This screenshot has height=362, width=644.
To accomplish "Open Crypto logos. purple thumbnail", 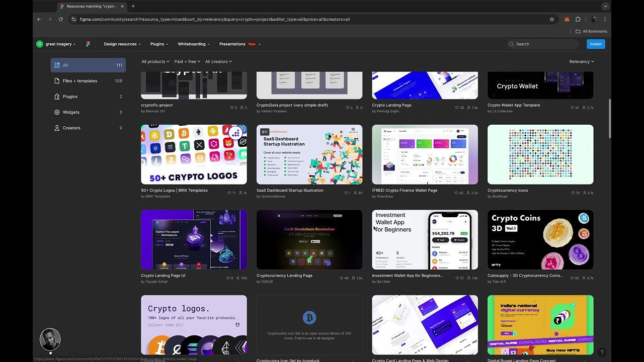I will [194, 325].
